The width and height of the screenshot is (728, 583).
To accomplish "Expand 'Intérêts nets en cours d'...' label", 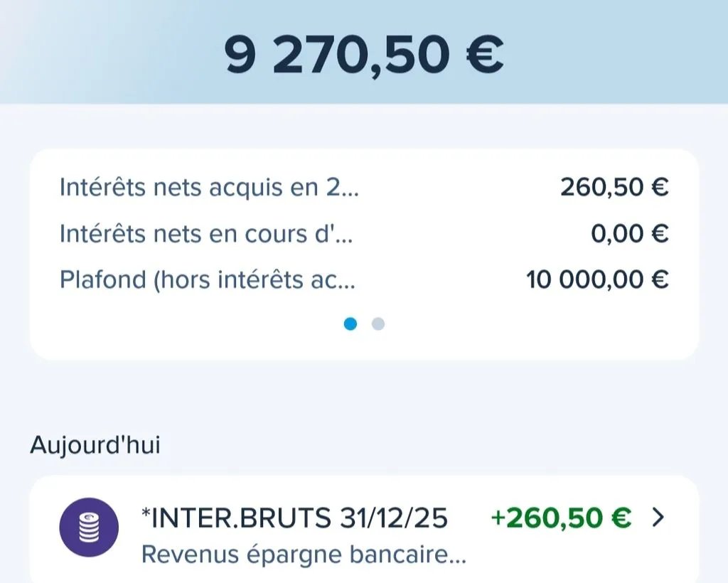I will click(x=206, y=233).
